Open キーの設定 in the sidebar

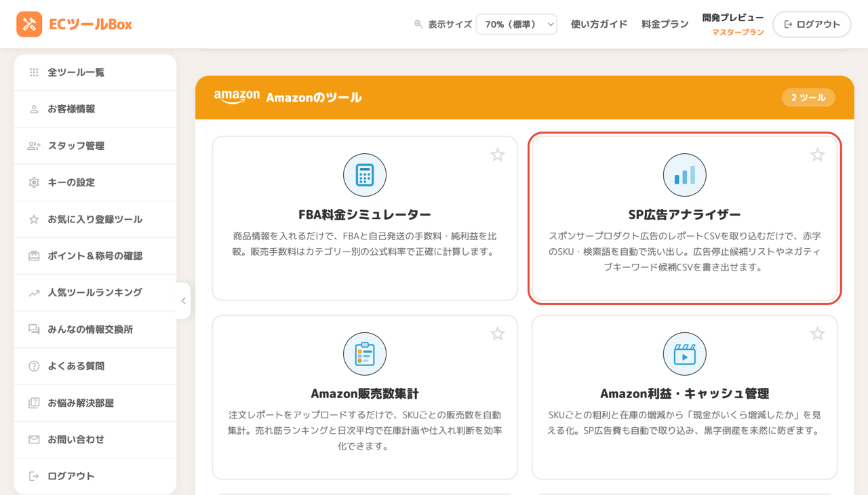(95, 182)
